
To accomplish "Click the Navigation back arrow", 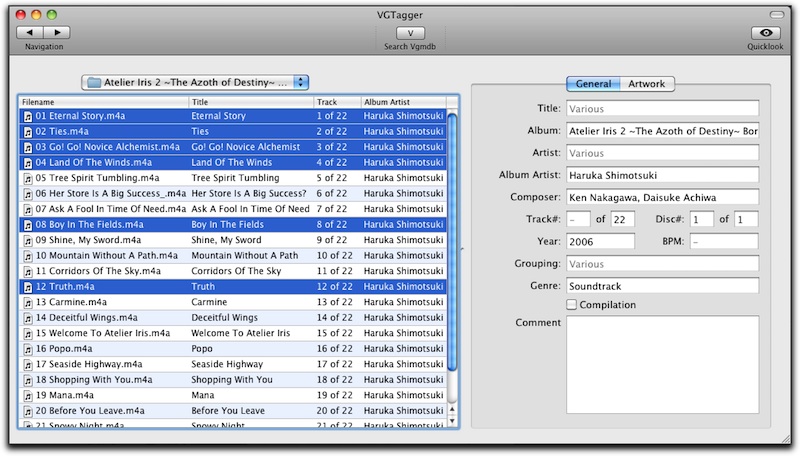I will pyautogui.click(x=30, y=33).
